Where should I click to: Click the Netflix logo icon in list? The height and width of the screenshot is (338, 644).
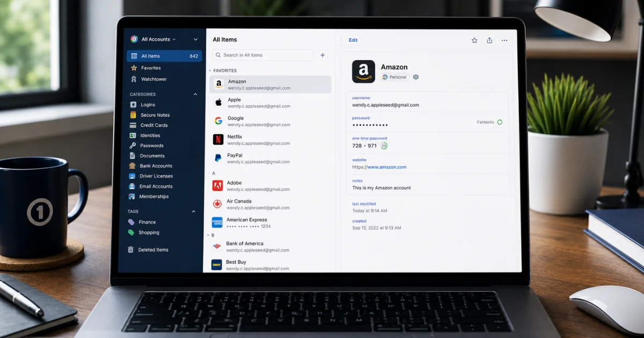point(218,139)
